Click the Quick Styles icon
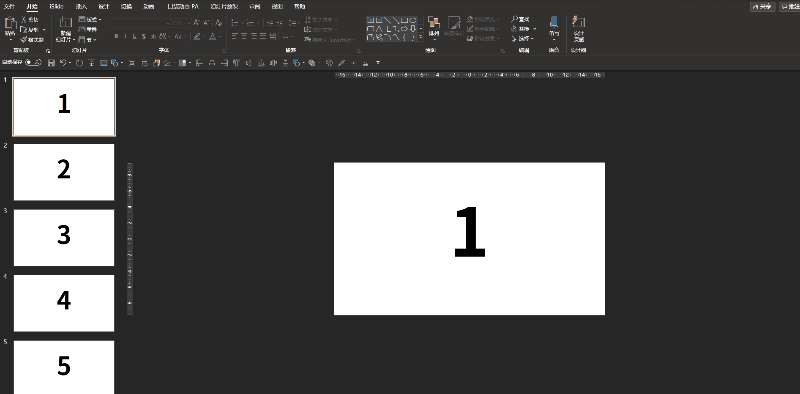800x394 pixels. (x=454, y=22)
